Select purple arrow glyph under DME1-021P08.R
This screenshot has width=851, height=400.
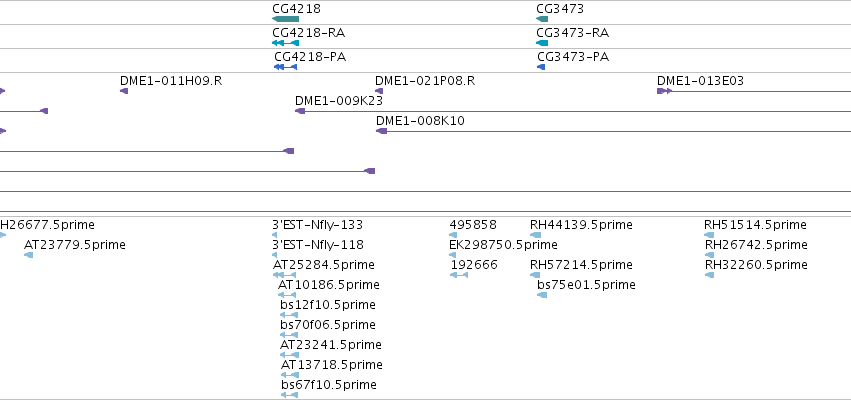pyautogui.click(x=379, y=91)
